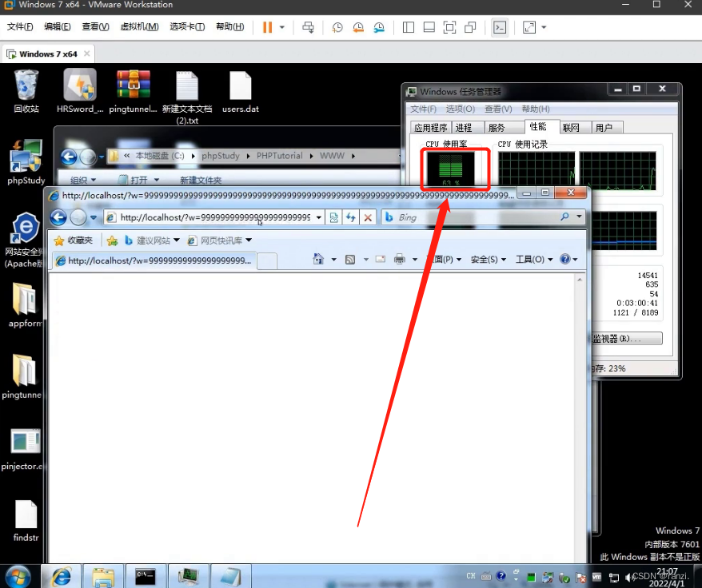Open the 收藏夹 favorites button
This screenshot has height=588, width=702.
coord(74,240)
